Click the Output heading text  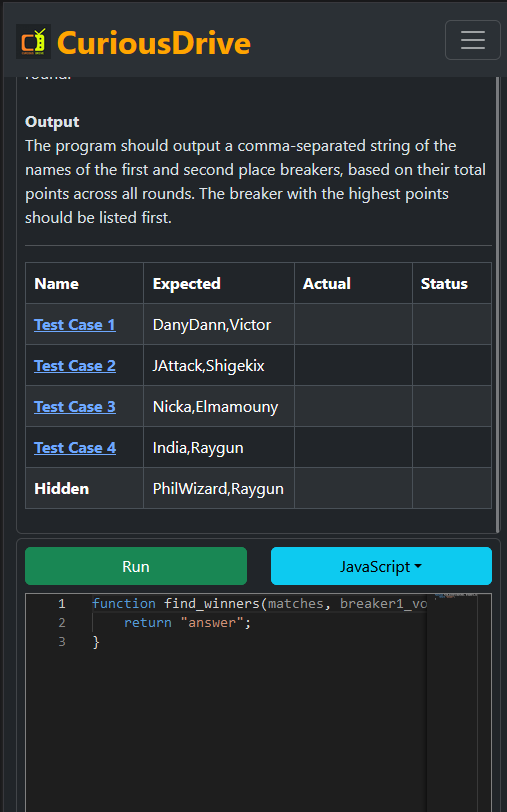[x=52, y=122]
